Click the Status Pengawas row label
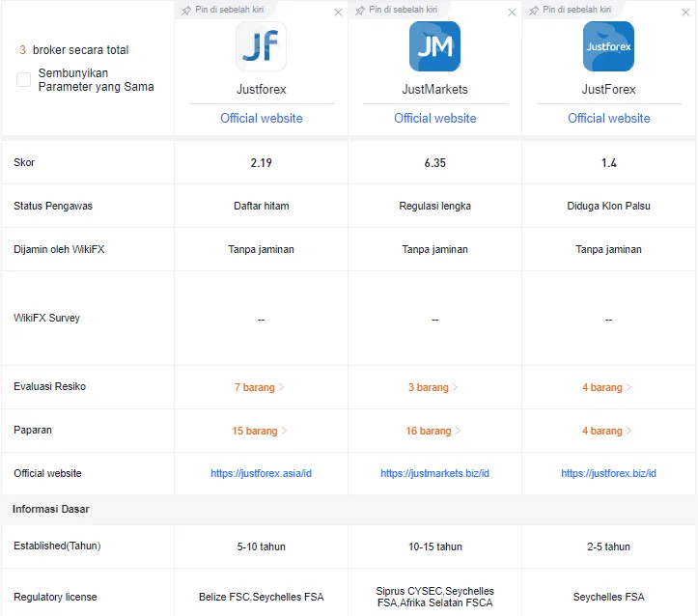Viewport: 698px width, 616px height. coord(53,206)
